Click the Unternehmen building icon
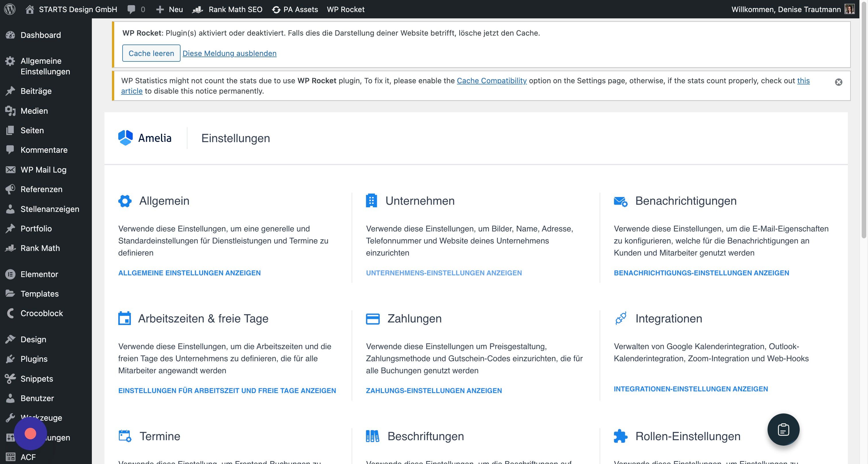868x464 pixels. click(x=371, y=200)
